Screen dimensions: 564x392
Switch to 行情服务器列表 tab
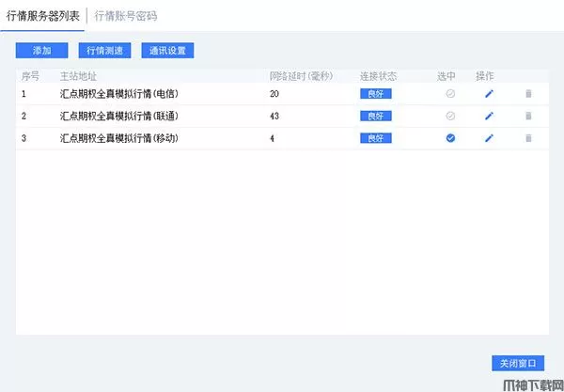pyautogui.click(x=43, y=16)
